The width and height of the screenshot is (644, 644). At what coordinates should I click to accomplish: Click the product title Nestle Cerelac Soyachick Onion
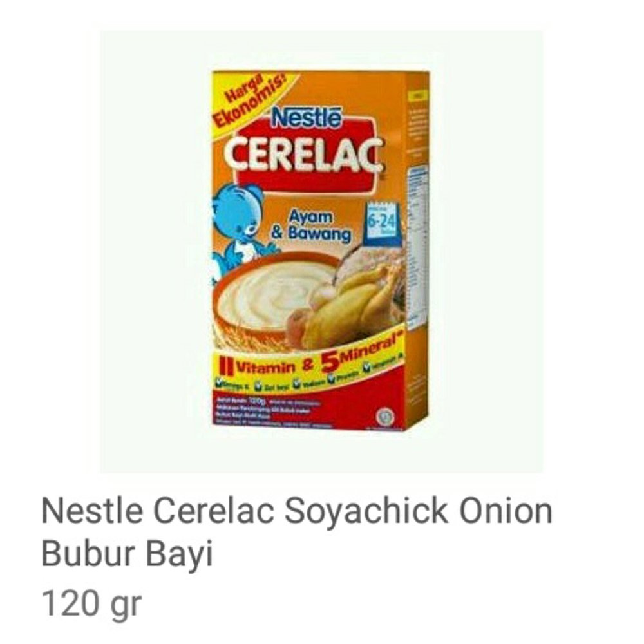point(296,511)
